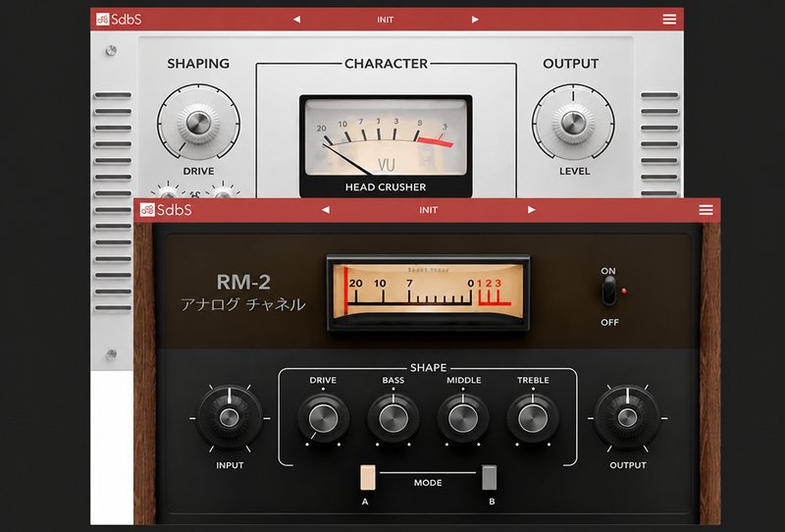Click the OUTPUT heading in Head Crusher window
785x532 pixels.
coord(571,64)
